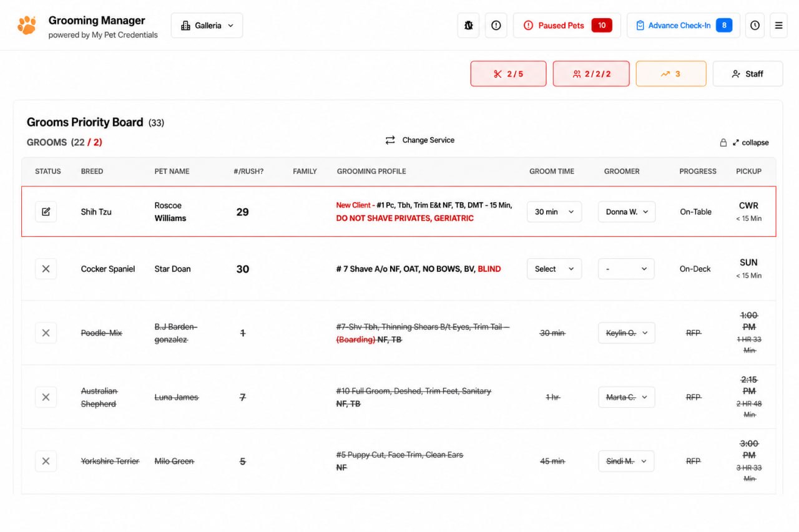Screen dimensions: 799x532
Task: Click the blue 8 Advance Check-In badge
Action: tap(724, 26)
